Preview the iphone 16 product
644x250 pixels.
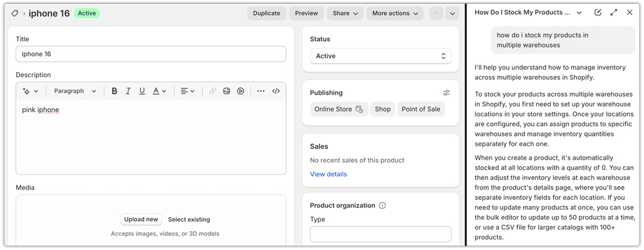307,13
